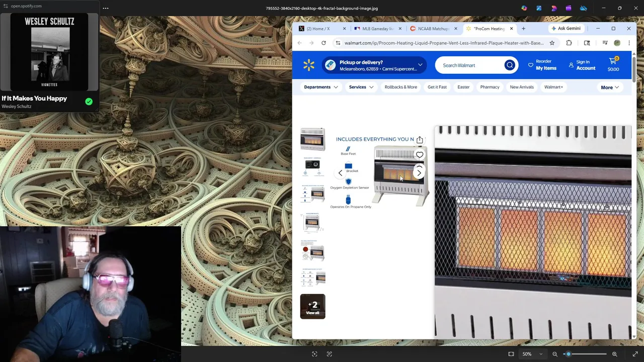Click the search magnifier button in Walmart
This screenshot has height=362, width=644.
click(510, 65)
